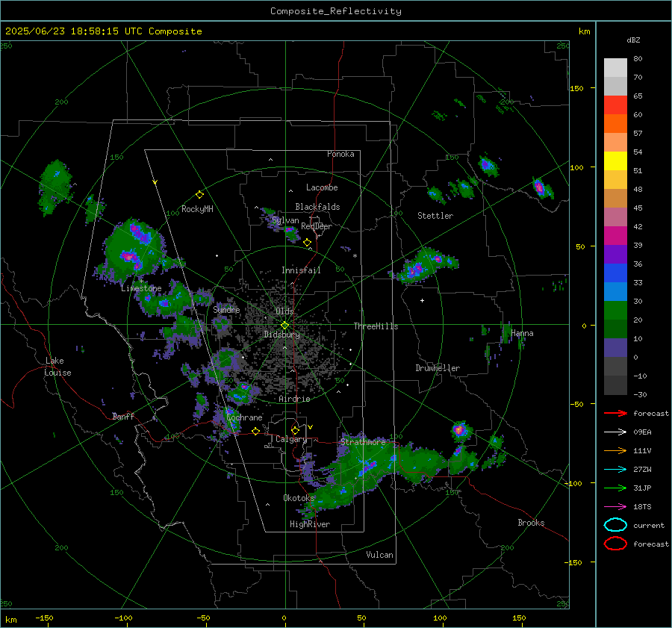Click the Airdrie label on the map

tap(294, 399)
